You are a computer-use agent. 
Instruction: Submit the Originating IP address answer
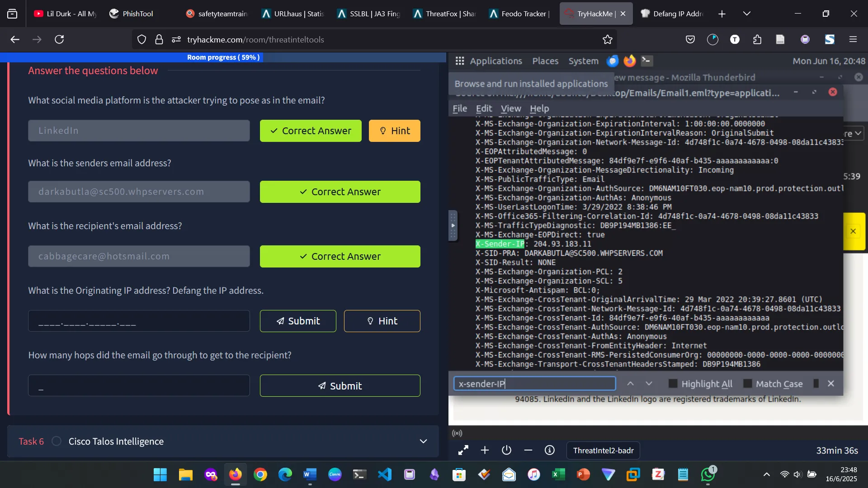298,321
